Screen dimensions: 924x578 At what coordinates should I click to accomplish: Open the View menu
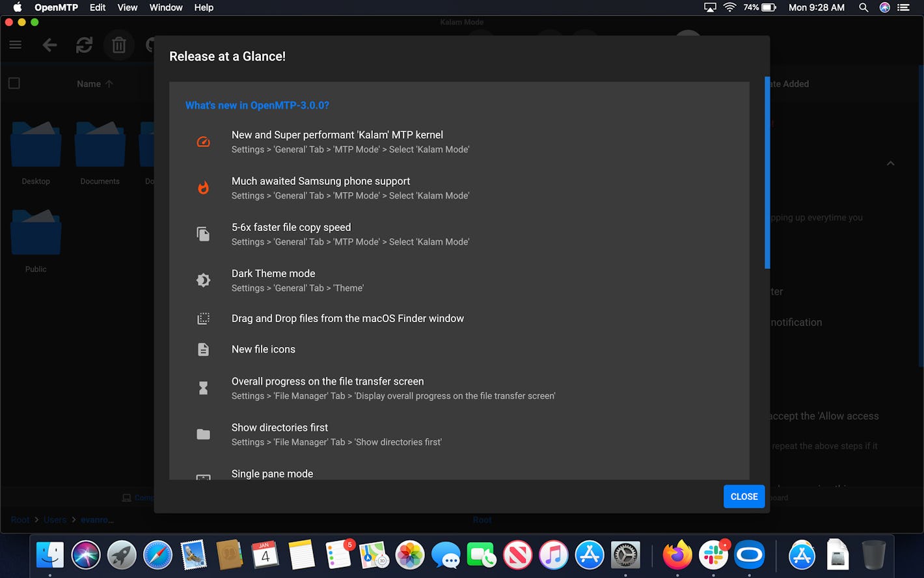click(127, 7)
